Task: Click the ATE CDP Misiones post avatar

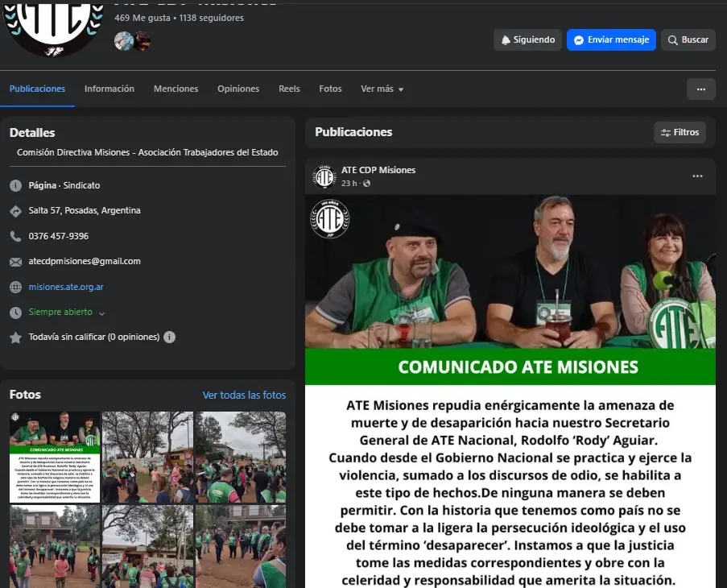Action: point(324,176)
